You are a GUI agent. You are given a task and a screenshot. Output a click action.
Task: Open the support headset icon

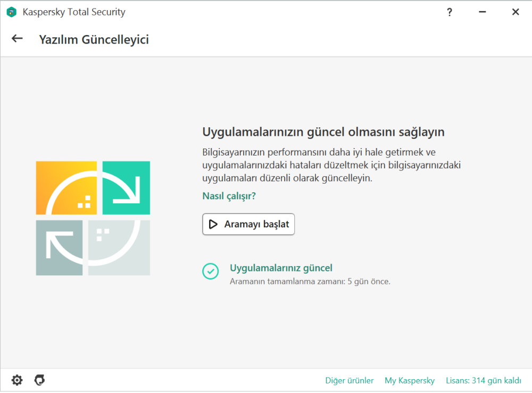pyautogui.click(x=40, y=380)
